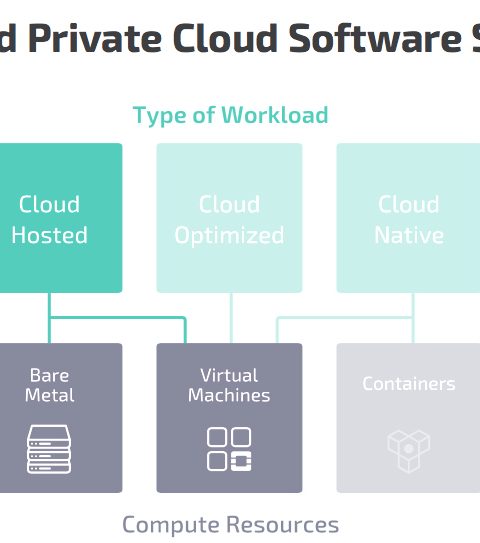Click the Private Cloud Software title text
Viewport: 480px width, 543px height.
[245, 38]
